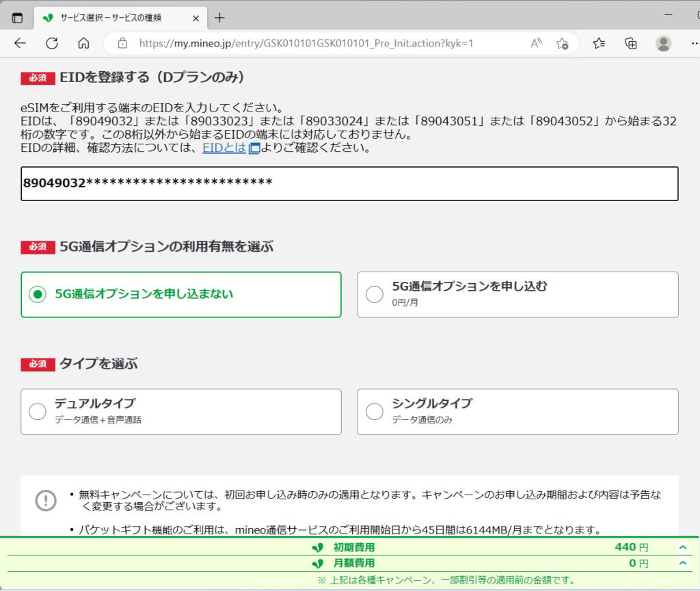
Task: Open the tab actions menu icon
Action: coord(17,18)
